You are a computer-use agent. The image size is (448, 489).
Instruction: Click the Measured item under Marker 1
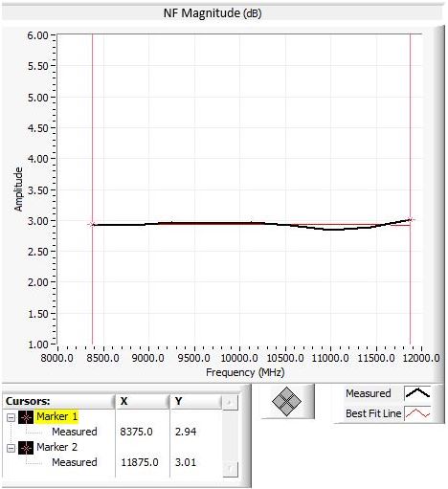[75, 432]
